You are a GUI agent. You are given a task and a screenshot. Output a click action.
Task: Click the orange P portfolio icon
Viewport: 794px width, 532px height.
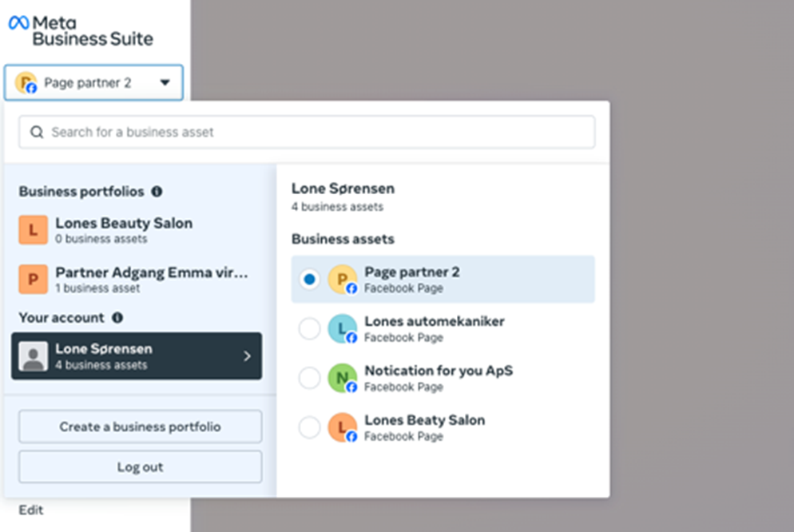click(x=34, y=279)
